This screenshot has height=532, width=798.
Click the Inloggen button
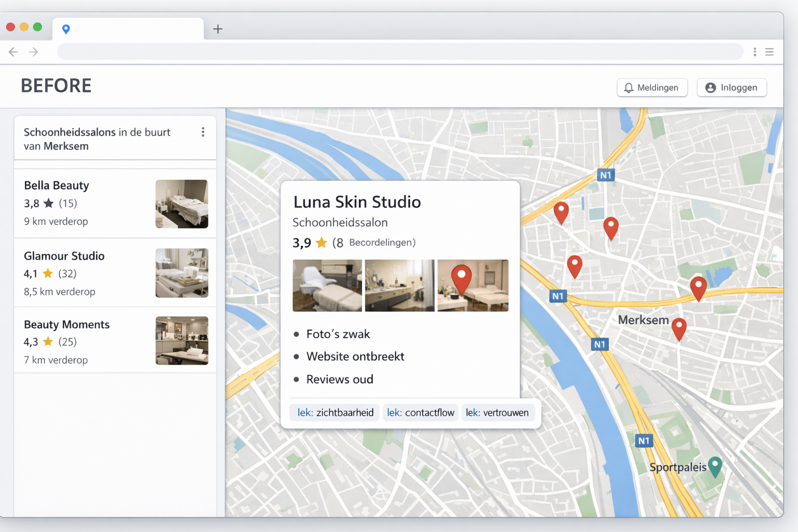coord(731,88)
